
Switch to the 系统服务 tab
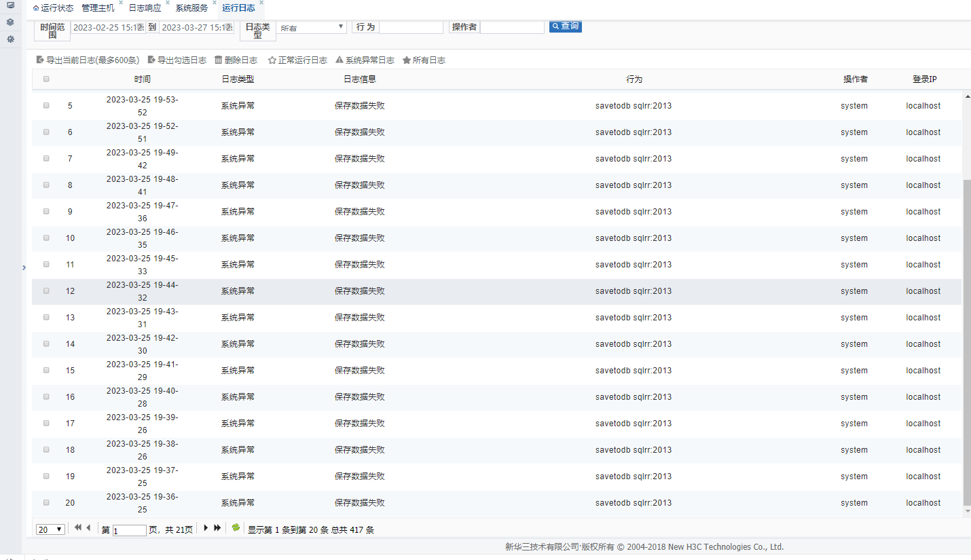point(192,8)
